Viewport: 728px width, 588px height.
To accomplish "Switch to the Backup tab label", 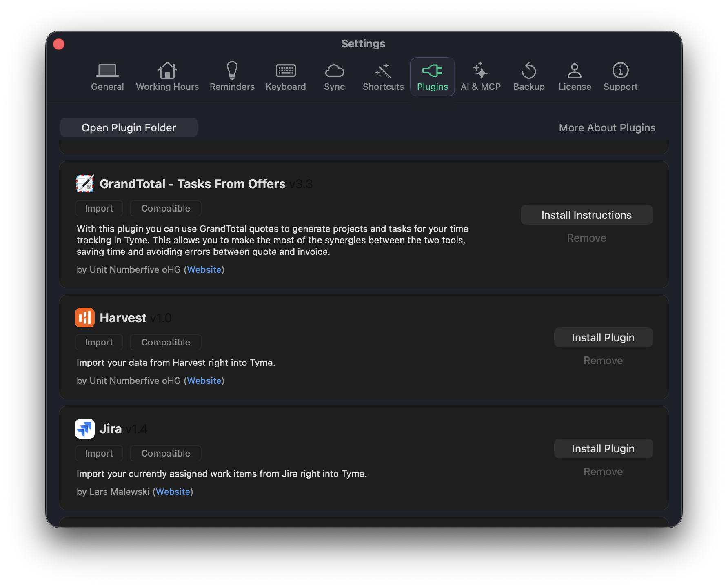I will click(x=529, y=87).
